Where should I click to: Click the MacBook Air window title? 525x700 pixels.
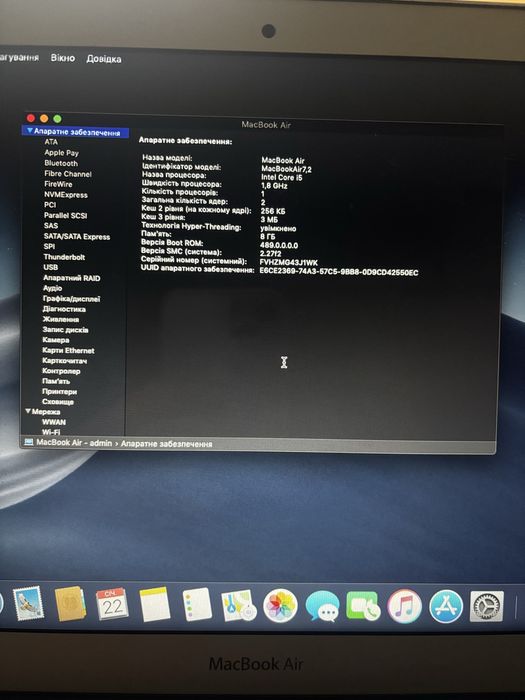coord(266,125)
